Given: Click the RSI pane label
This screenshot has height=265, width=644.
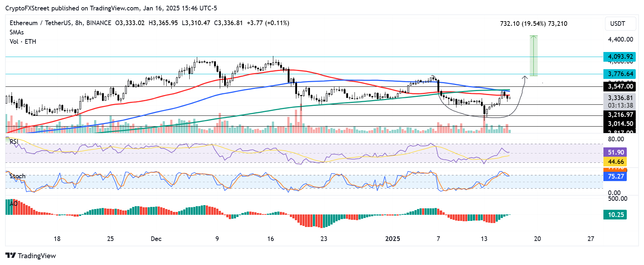Looking at the screenshot, I should pos(14,142).
